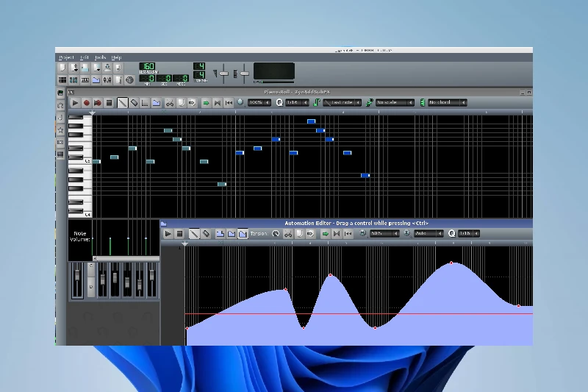This screenshot has height=392, width=588.
Task: Click the Record button in Piano-Roll
Action: pos(86,103)
